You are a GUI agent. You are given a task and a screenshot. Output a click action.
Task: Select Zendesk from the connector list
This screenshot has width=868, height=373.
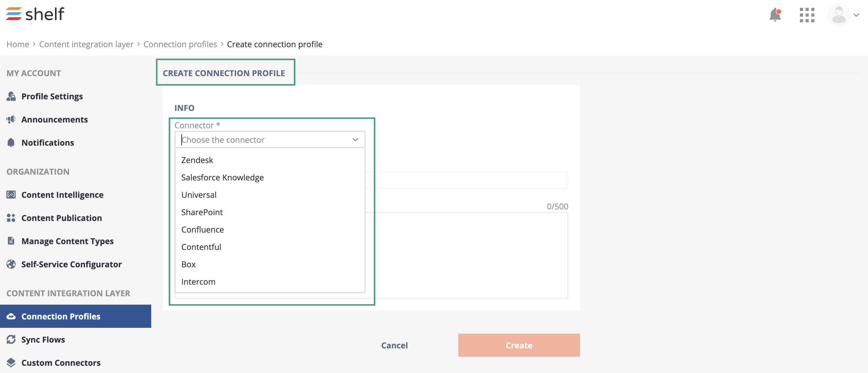197,160
